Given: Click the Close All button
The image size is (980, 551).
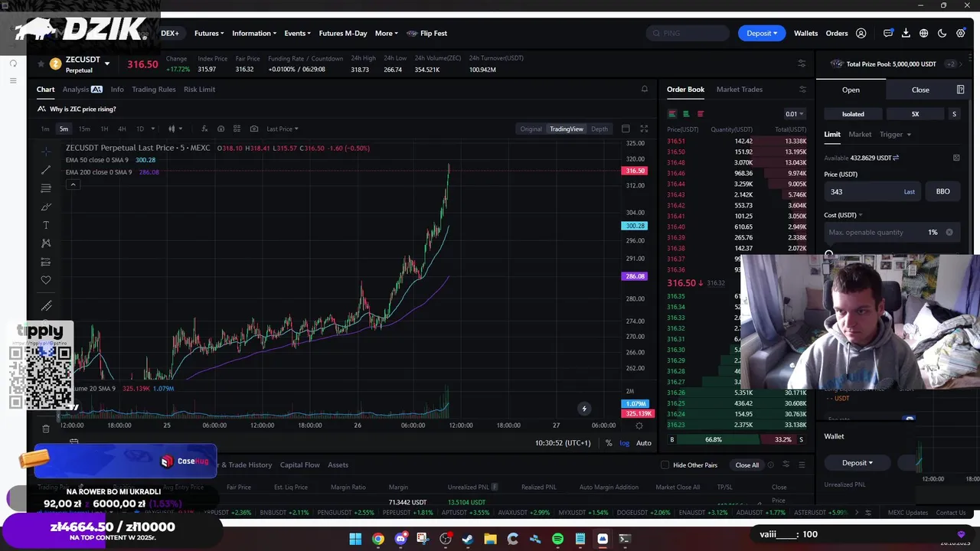Looking at the screenshot, I should coord(747,465).
